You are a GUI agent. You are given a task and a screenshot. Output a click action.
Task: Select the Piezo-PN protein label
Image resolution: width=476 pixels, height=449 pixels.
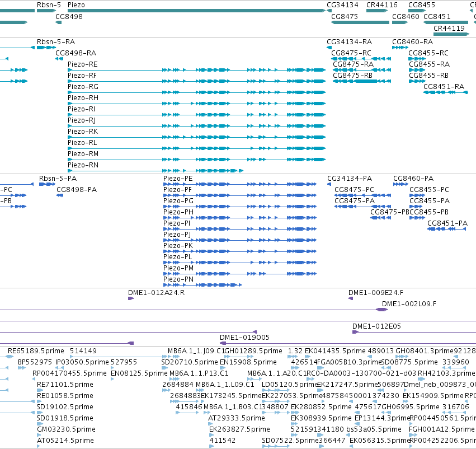(178, 279)
